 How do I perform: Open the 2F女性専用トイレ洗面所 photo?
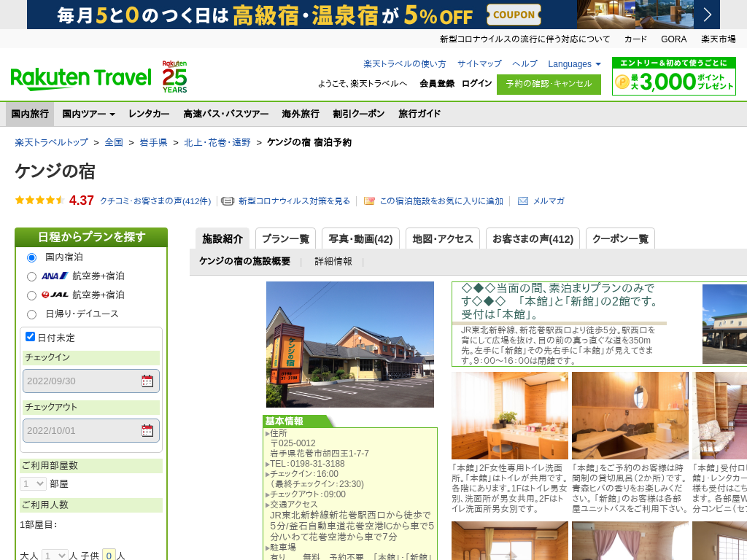tap(510, 416)
